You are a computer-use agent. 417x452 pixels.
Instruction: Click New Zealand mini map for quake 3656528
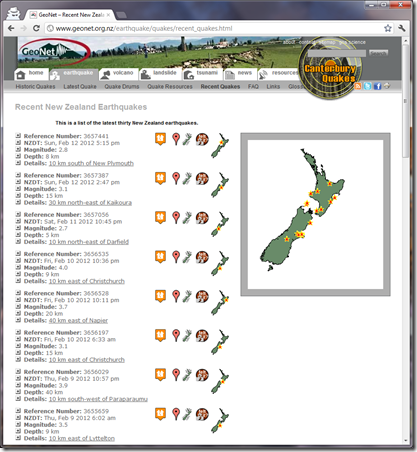(x=220, y=303)
